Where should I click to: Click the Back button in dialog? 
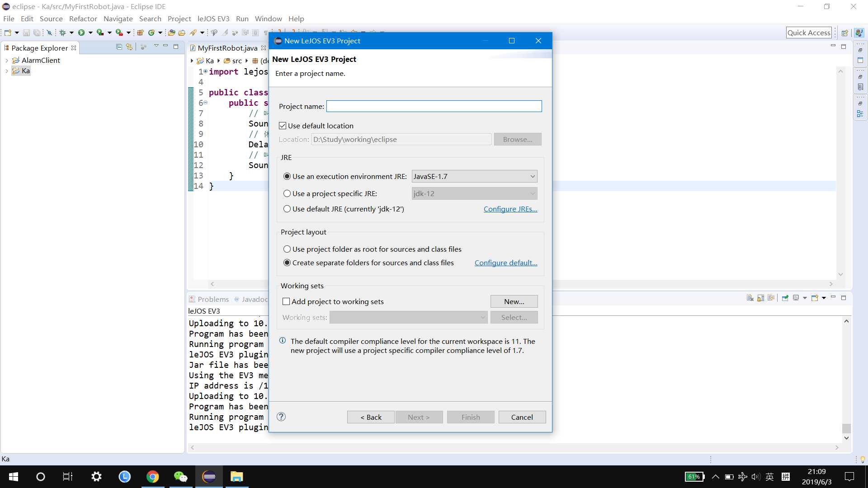coord(371,417)
